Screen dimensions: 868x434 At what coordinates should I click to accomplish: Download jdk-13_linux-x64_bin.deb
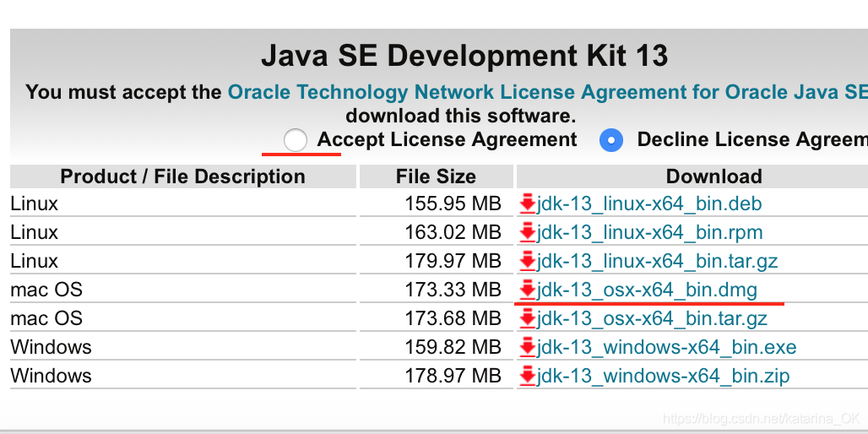(648, 203)
